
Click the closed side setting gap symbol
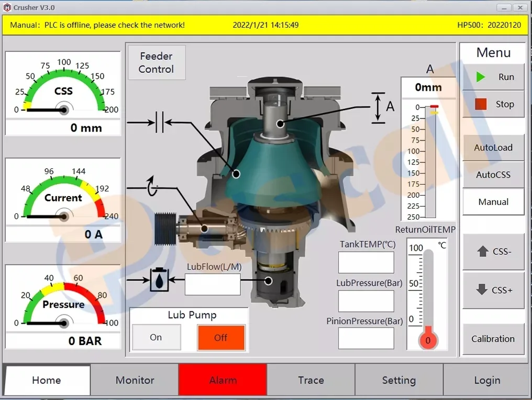(x=160, y=122)
